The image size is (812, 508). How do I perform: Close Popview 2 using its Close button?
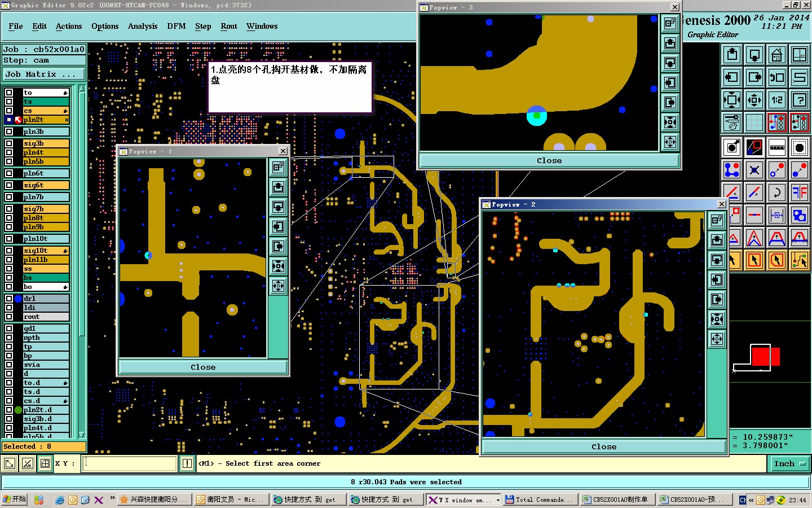(x=604, y=446)
